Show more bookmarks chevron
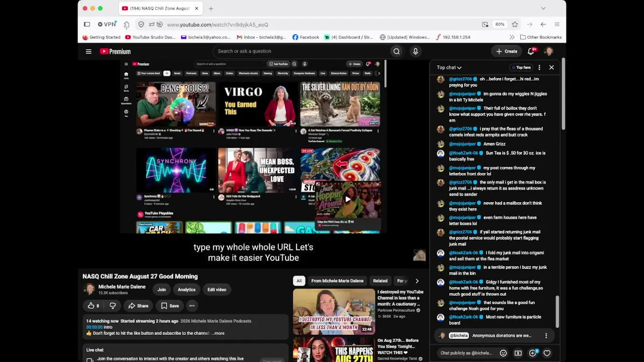The image size is (644, 362). [512, 37]
